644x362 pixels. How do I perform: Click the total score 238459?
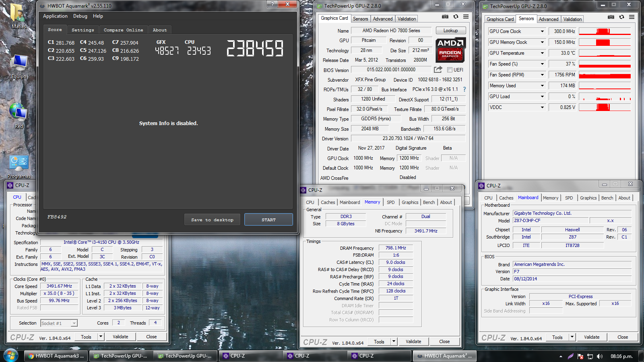255,48
